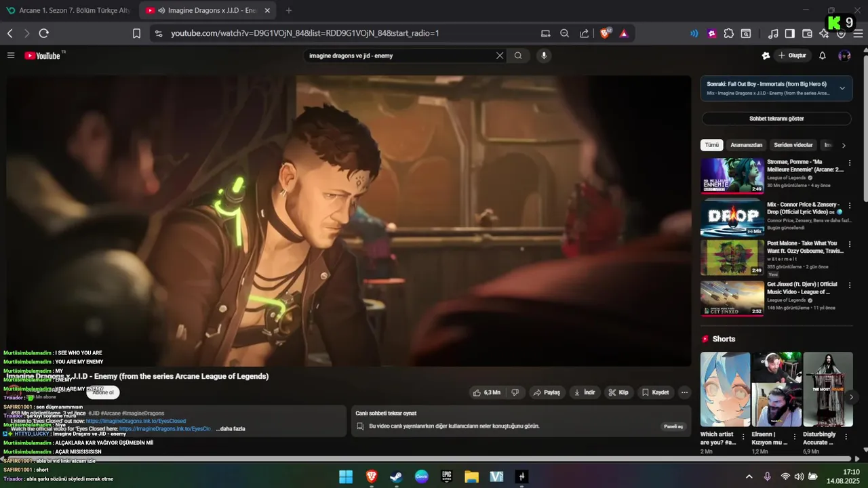
Task: Open the Windows Start menu
Action: 346,476
